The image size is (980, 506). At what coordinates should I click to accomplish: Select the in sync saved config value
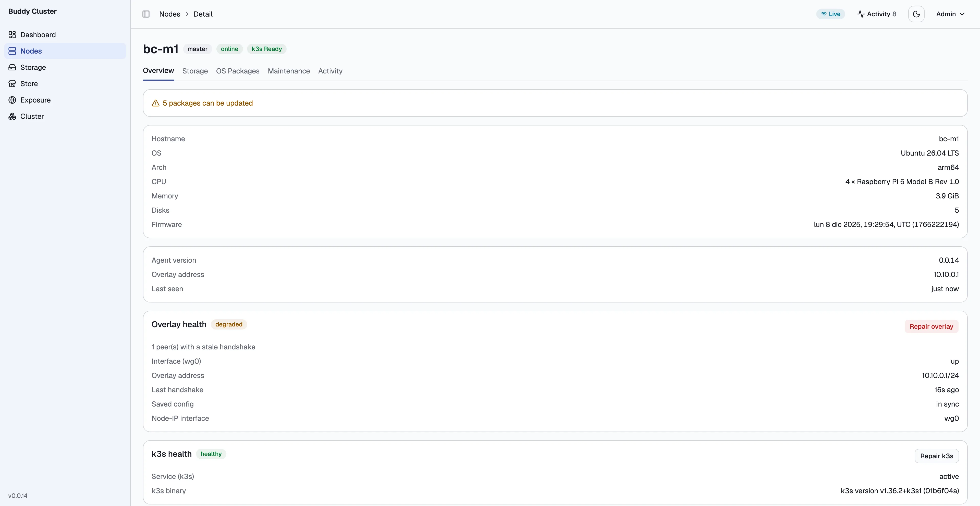947,404
